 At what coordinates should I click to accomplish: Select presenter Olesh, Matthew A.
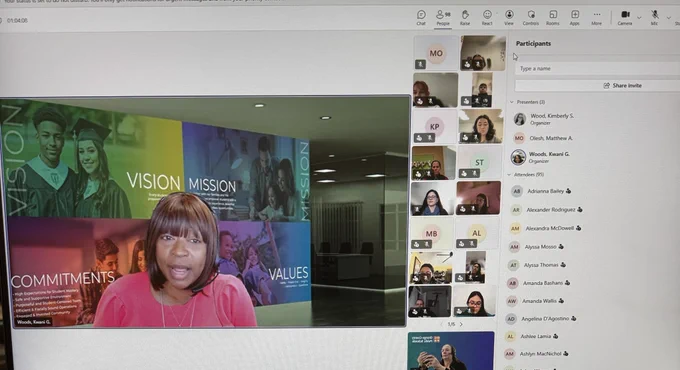[551, 138]
